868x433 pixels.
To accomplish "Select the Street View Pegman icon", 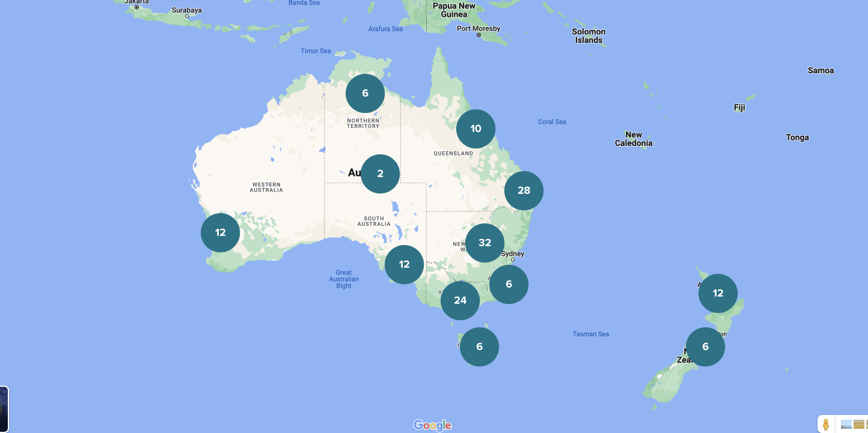I will coord(826,425).
